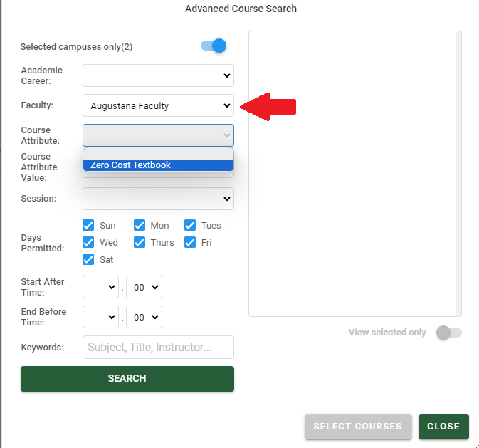
Task: Uncheck the Fri checkbox
Action: tap(190, 242)
